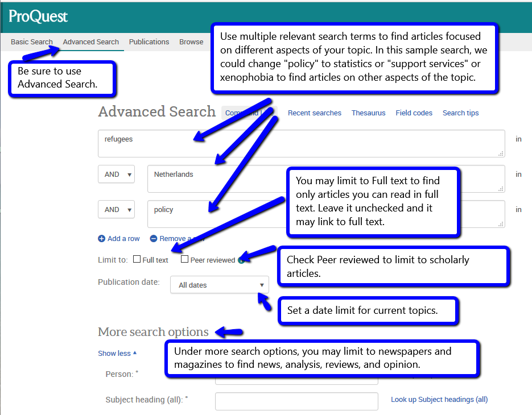Click Look up Subject headings (all)
This screenshot has height=415, width=532.
[x=439, y=400]
